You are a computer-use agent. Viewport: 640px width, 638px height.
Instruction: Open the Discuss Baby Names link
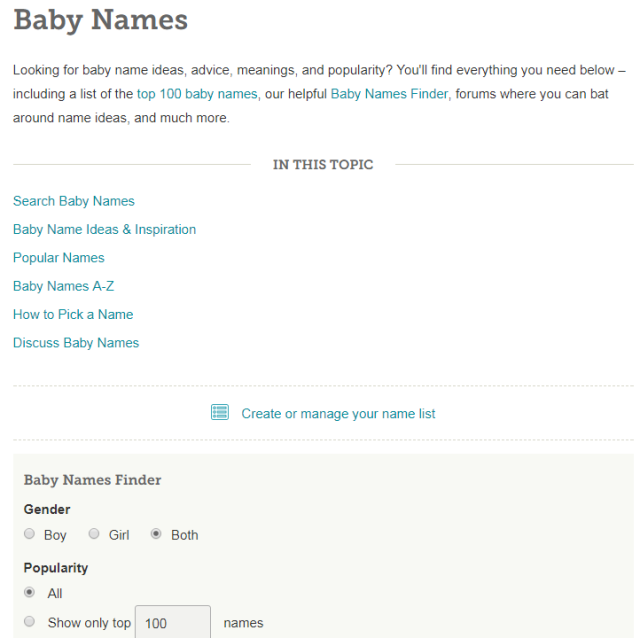coord(76,342)
